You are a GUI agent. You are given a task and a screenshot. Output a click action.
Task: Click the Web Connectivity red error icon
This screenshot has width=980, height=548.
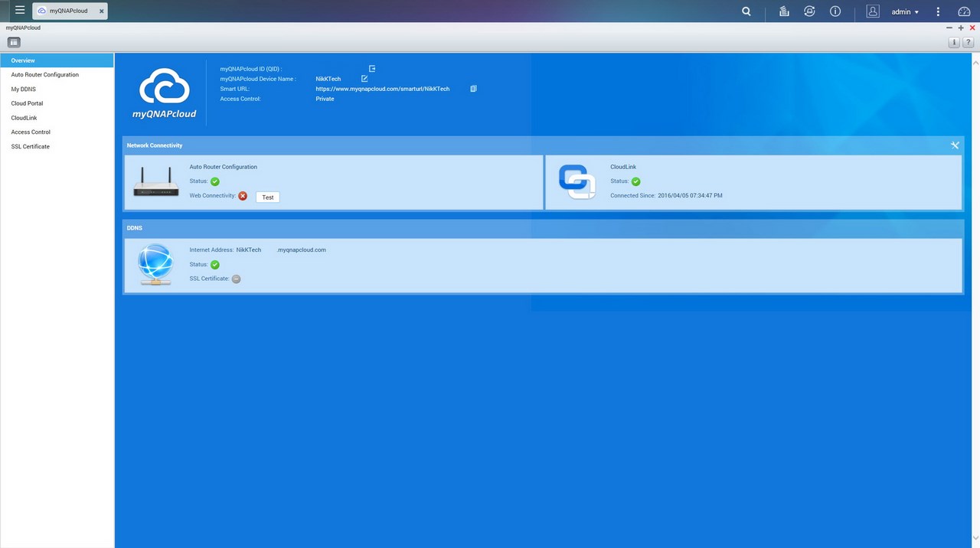(243, 196)
